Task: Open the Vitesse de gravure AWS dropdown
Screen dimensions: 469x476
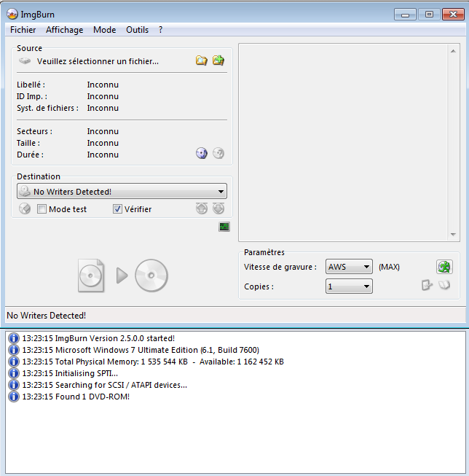Action: [x=349, y=267]
